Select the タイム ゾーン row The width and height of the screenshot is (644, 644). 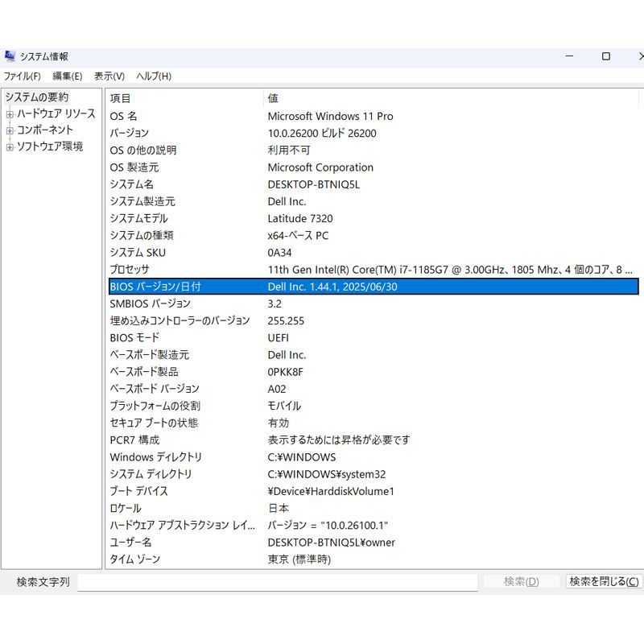[x=242, y=559]
